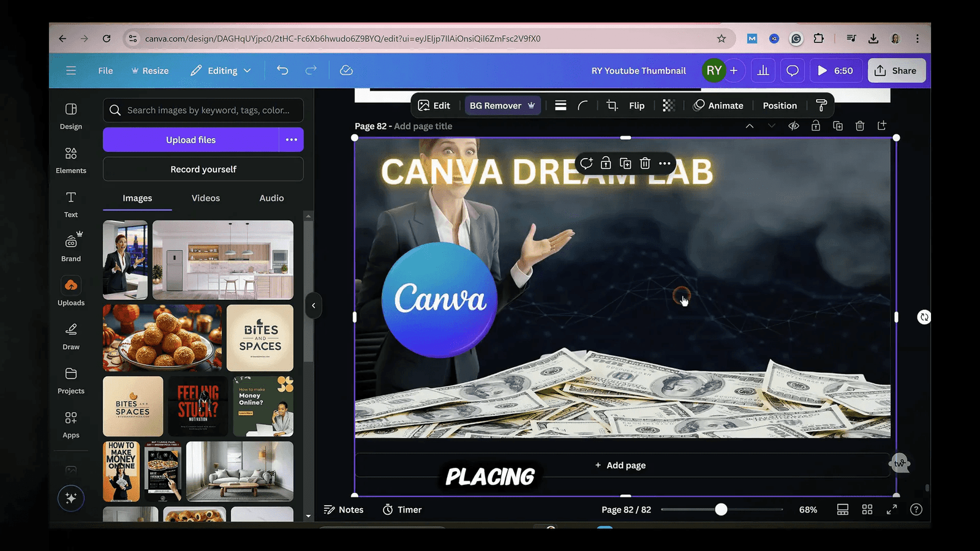Undo the last action
This screenshot has width=980, height=551.
click(282, 70)
